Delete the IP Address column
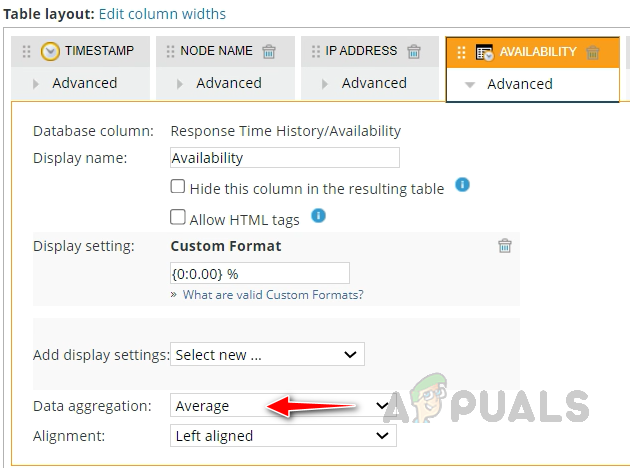Image resolution: width=630 pixels, height=468 pixels. [x=414, y=52]
